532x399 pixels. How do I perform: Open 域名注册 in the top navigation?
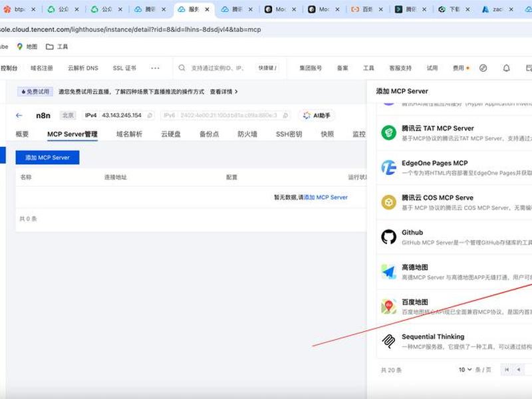pyautogui.click(x=42, y=68)
